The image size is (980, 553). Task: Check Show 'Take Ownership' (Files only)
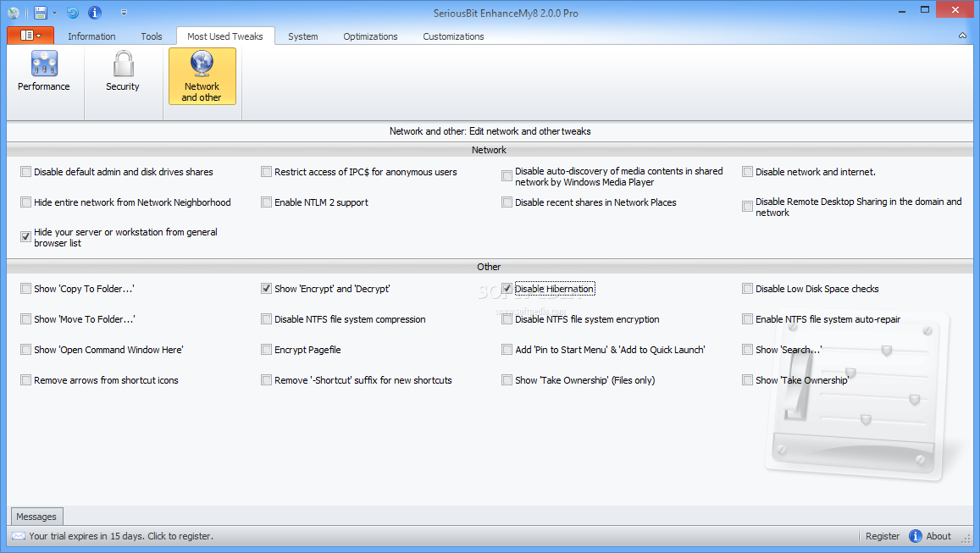[507, 380]
